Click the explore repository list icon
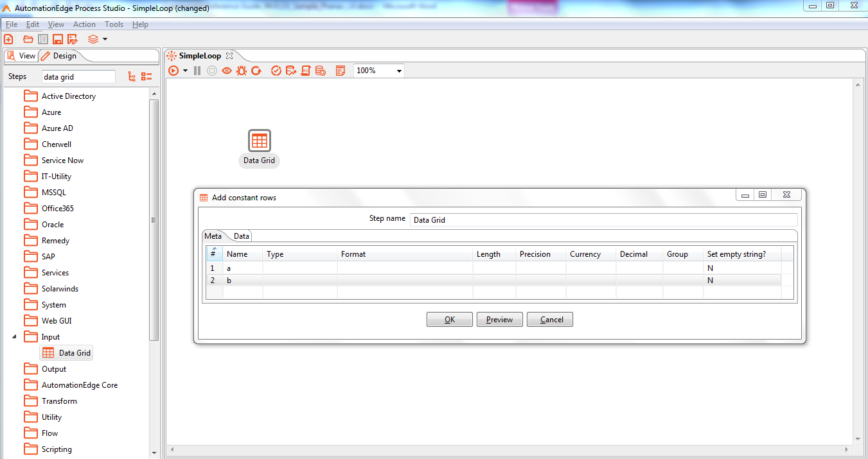Image resolution: width=868 pixels, height=459 pixels. tap(43, 39)
